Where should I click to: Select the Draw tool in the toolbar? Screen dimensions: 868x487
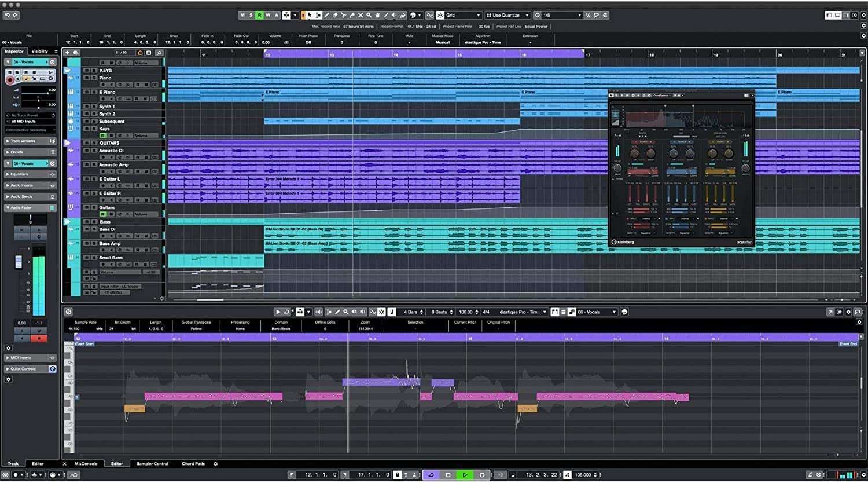(x=326, y=15)
